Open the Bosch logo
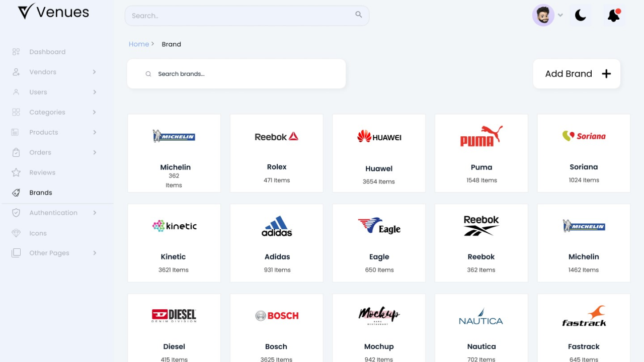 pos(277,316)
